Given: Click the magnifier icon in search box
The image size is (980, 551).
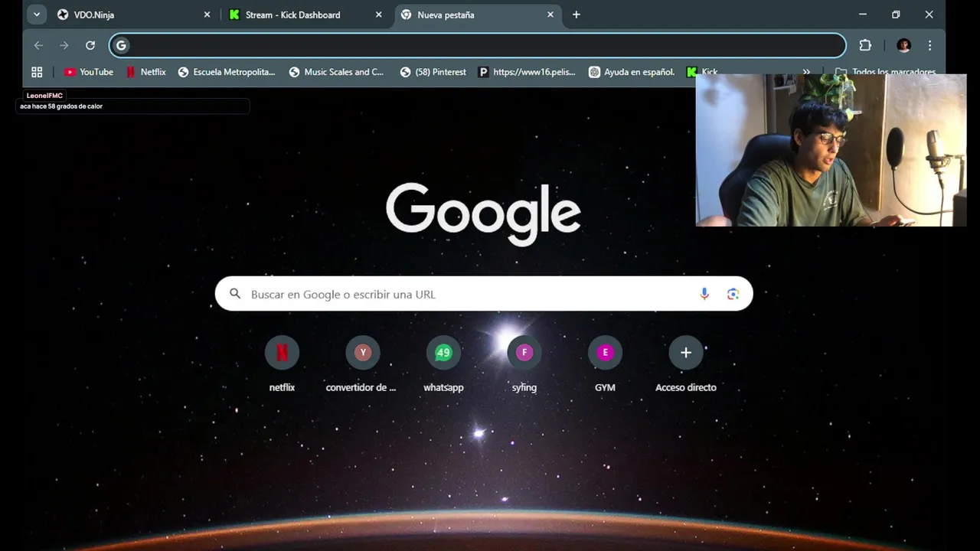Looking at the screenshot, I should [235, 294].
